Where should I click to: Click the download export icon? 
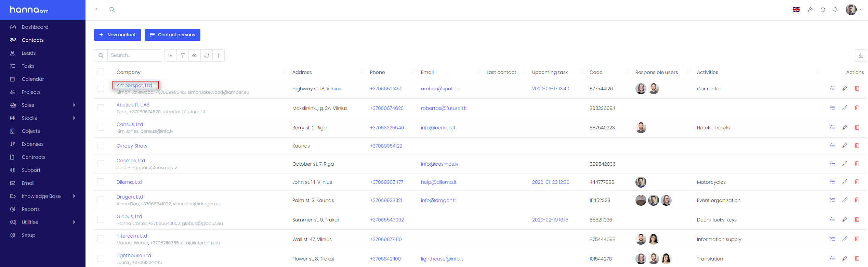coord(861,55)
